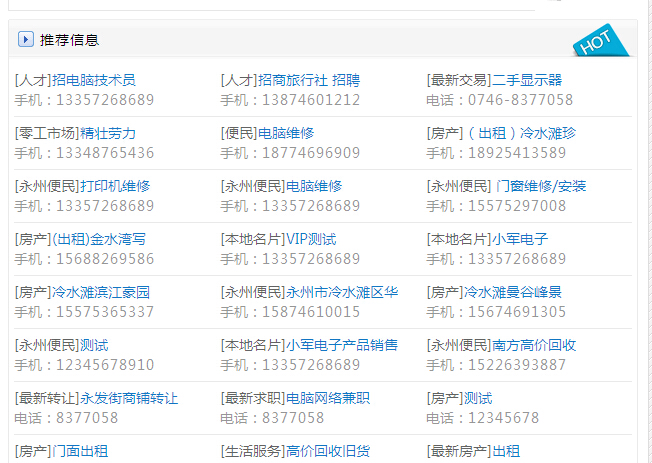Viewport: 652px width, 463px height.
Task: Click the 推荐信息 section heading
Action: pos(69,40)
